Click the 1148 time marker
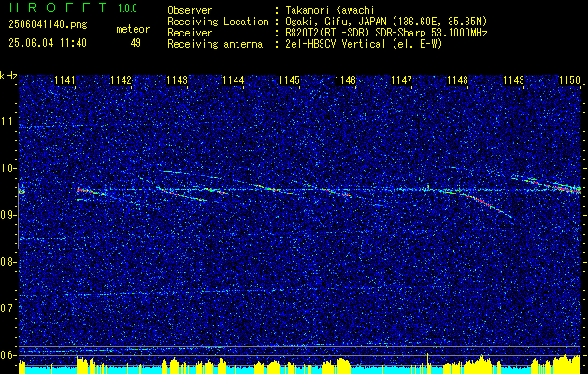 point(457,79)
